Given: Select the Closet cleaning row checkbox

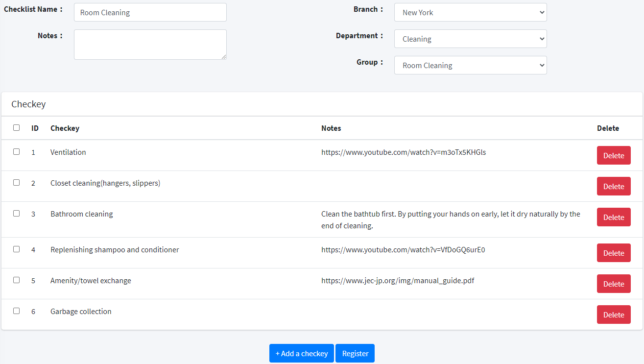Looking at the screenshot, I should (17, 183).
